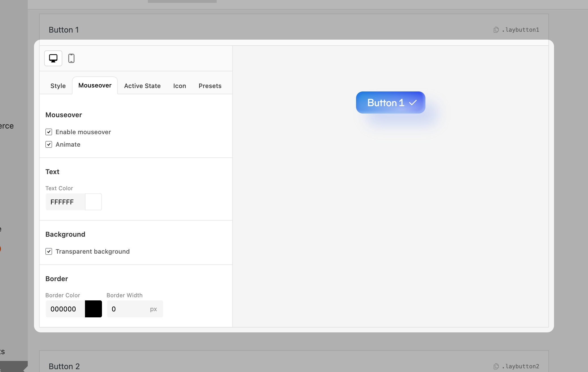Viewport: 588px width, 372px height.
Task: Toggle the Enable mouseover checkbox
Action: pos(49,132)
